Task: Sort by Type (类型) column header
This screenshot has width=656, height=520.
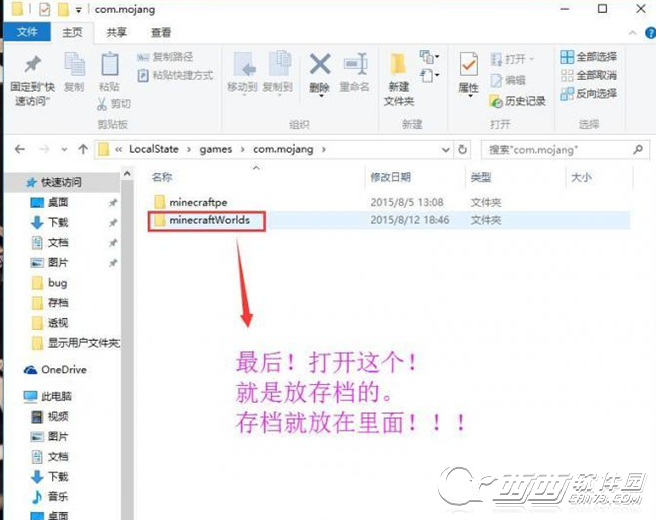Action: tap(481, 177)
